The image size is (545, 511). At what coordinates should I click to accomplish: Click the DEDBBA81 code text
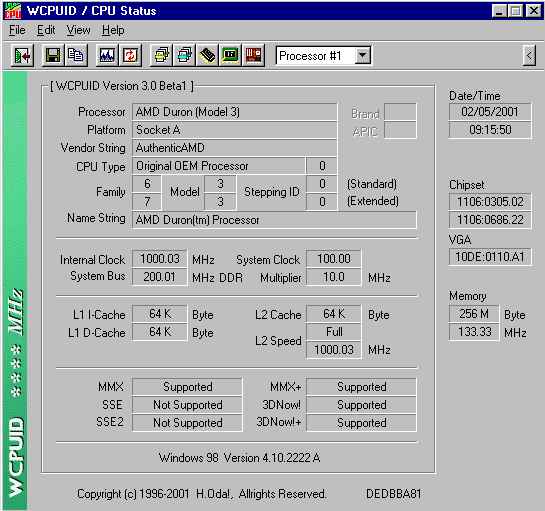click(x=393, y=494)
